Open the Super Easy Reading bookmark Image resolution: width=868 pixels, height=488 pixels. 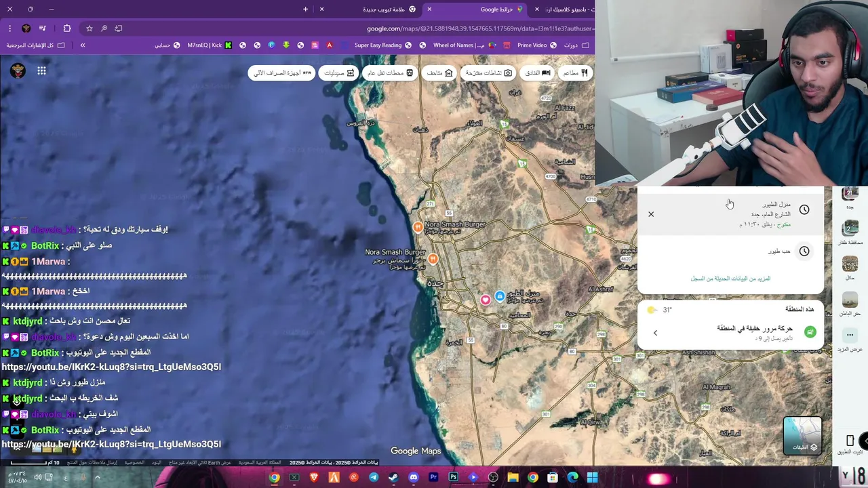382,45
